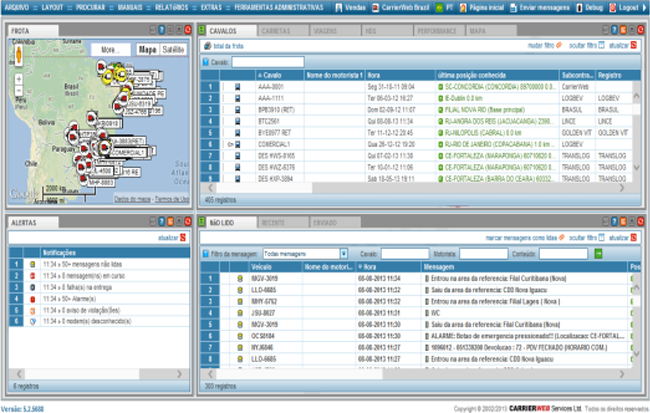Click the orange icon in the Alertas panel header
The width and height of the screenshot is (650, 413).
pyautogui.click(x=170, y=221)
